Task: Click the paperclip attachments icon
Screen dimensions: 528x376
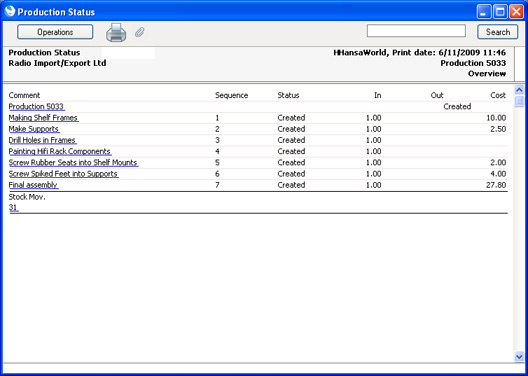Action: coord(139,32)
